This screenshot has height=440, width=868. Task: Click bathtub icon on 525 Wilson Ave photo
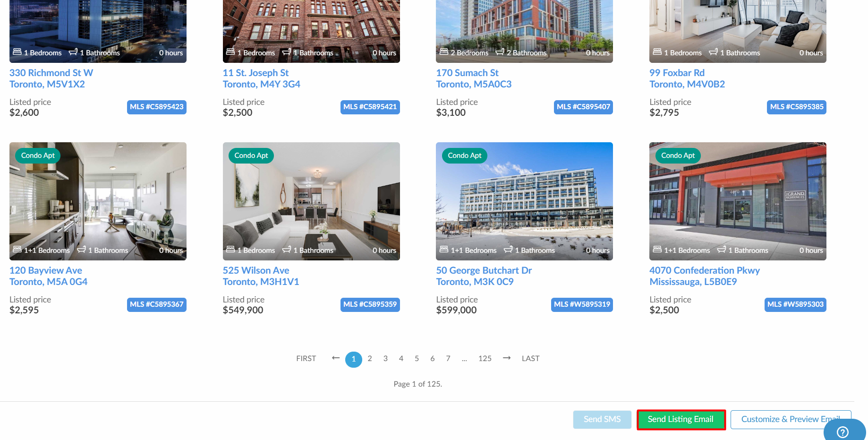coord(287,250)
